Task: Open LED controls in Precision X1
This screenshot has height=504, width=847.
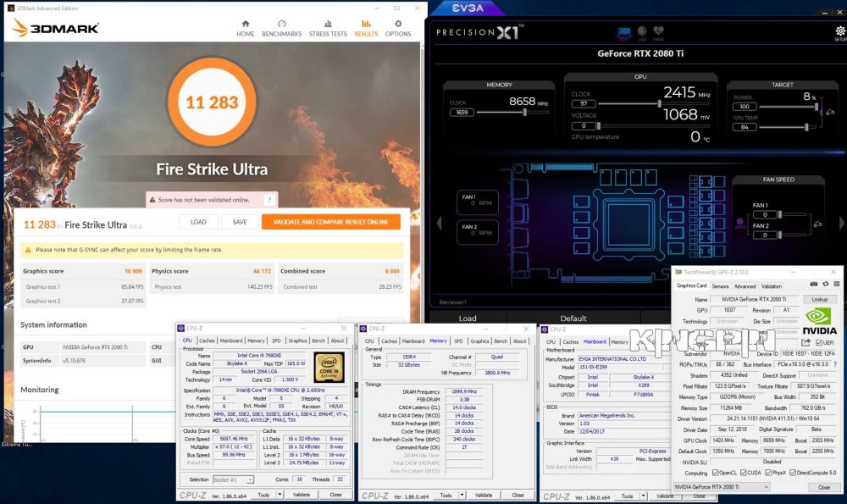Action: click(641, 32)
